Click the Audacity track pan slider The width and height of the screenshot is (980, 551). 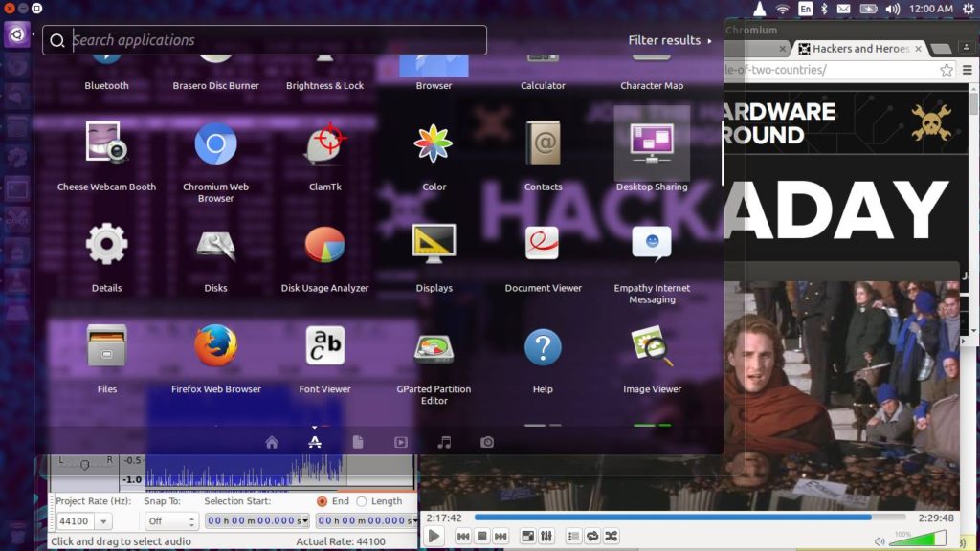pyautogui.click(x=85, y=464)
